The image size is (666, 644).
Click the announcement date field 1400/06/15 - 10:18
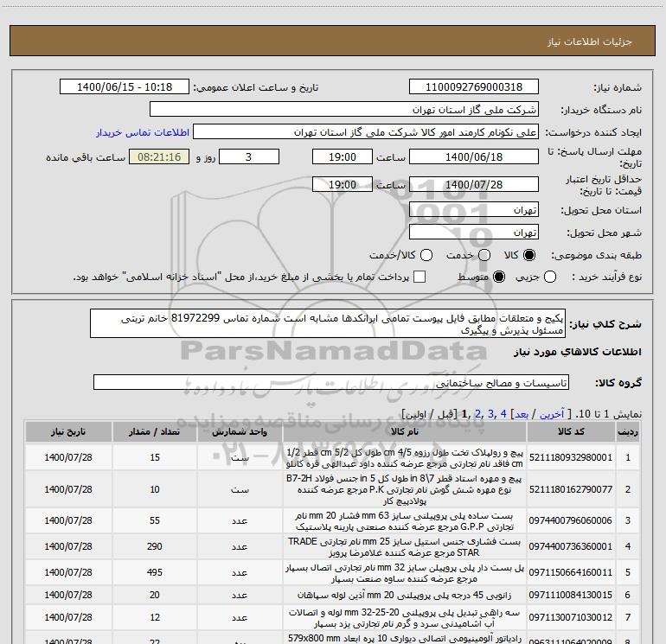125,86
